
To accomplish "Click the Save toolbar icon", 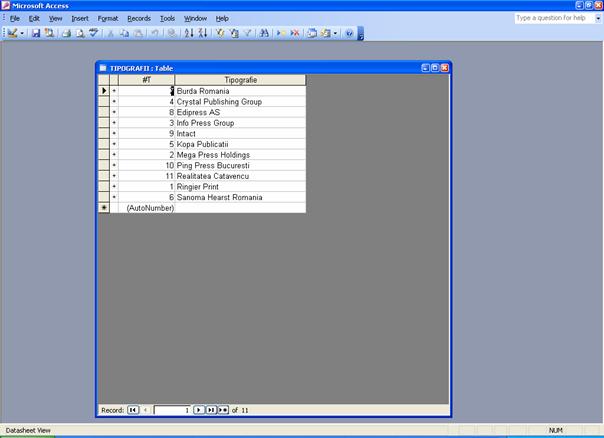I will (36, 33).
